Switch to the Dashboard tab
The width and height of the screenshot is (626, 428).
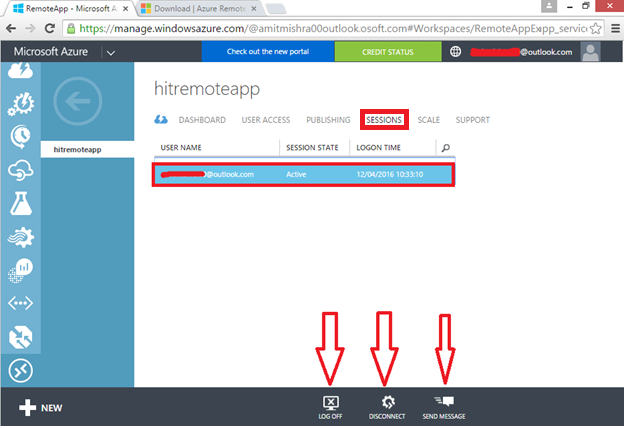[202, 120]
